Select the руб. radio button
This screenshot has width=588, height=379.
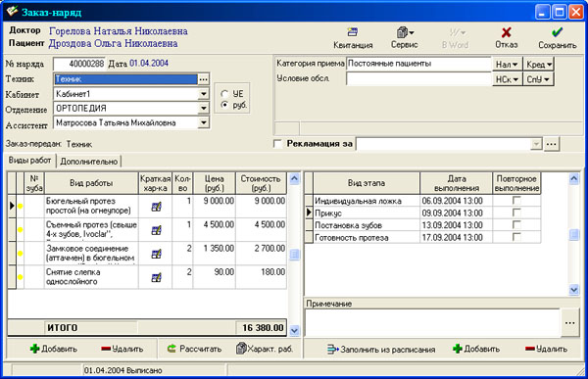pyautogui.click(x=224, y=105)
